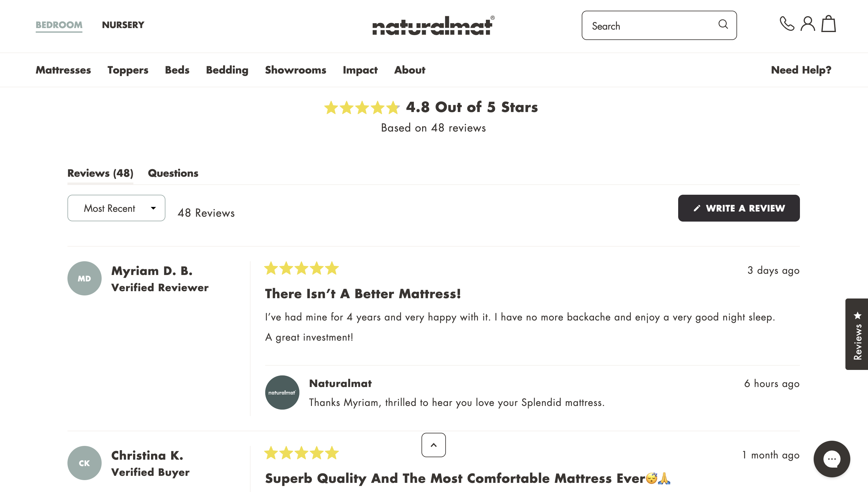Click into the Search input field

coord(659,25)
